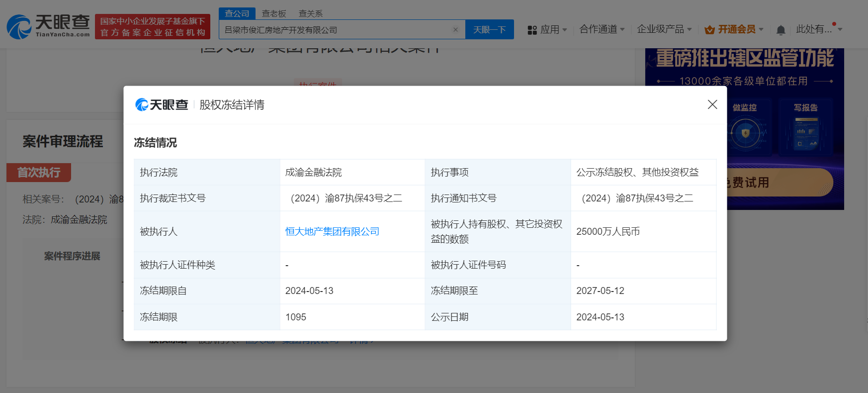The width and height of the screenshot is (868, 393).
Task: Click the 做监控 shield icon
Action: (745, 133)
